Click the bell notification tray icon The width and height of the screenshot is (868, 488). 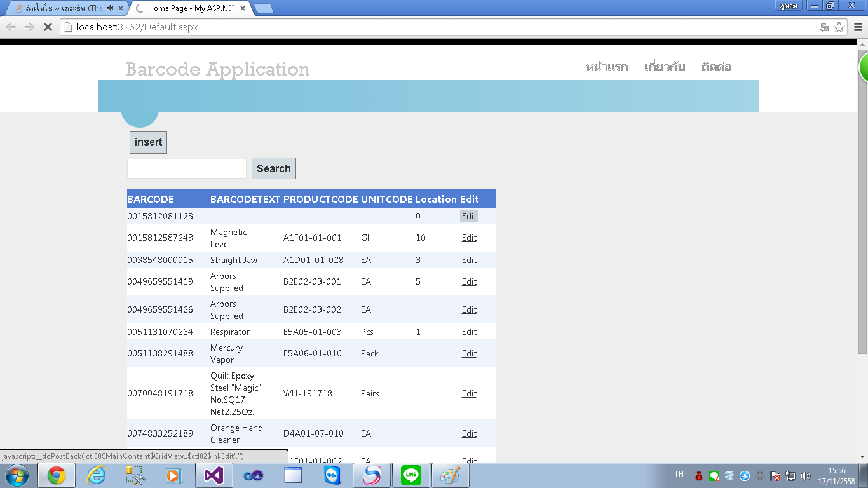[x=760, y=476]
